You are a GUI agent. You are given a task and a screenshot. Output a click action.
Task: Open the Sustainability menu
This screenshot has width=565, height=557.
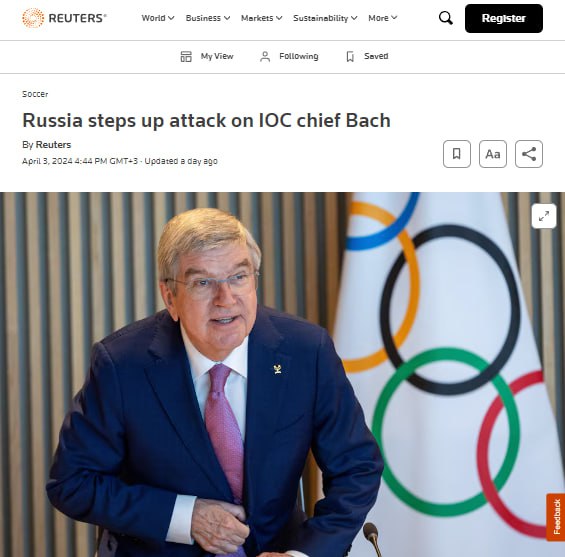[x=325, y=18]
